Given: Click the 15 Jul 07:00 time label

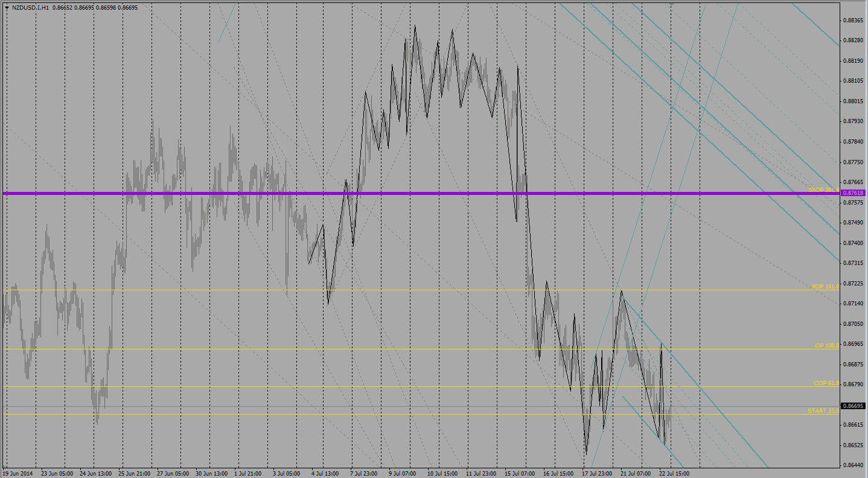Looking at the screenshot, I should (x=520, y=474).
